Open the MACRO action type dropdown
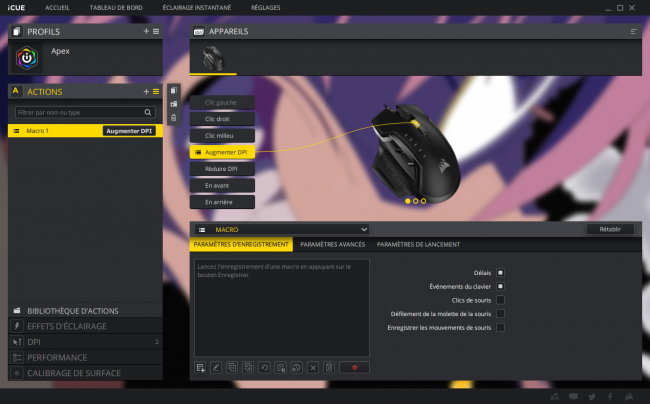 (x=282, y=229)
